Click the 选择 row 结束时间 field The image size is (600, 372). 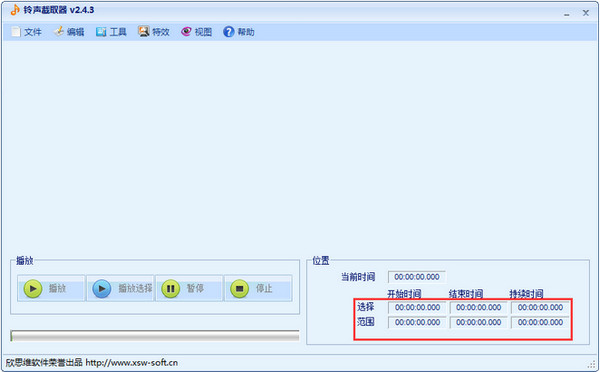[478, 307]
